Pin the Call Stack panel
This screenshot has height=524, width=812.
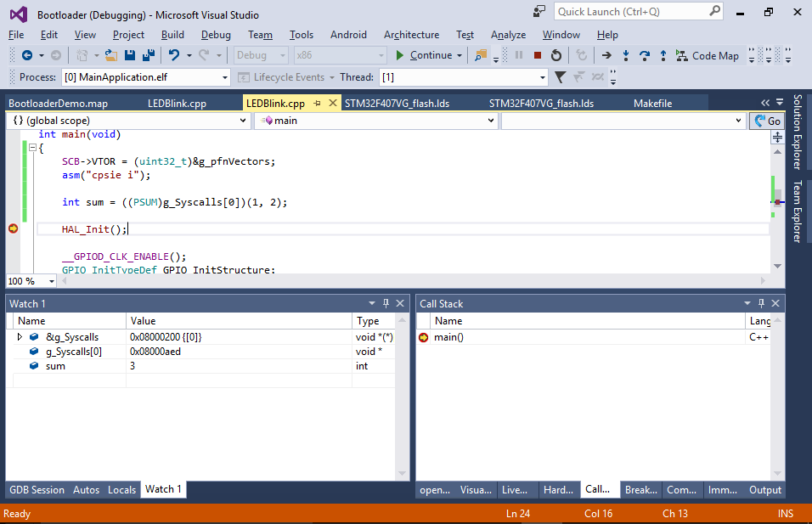tap(761, 303)
